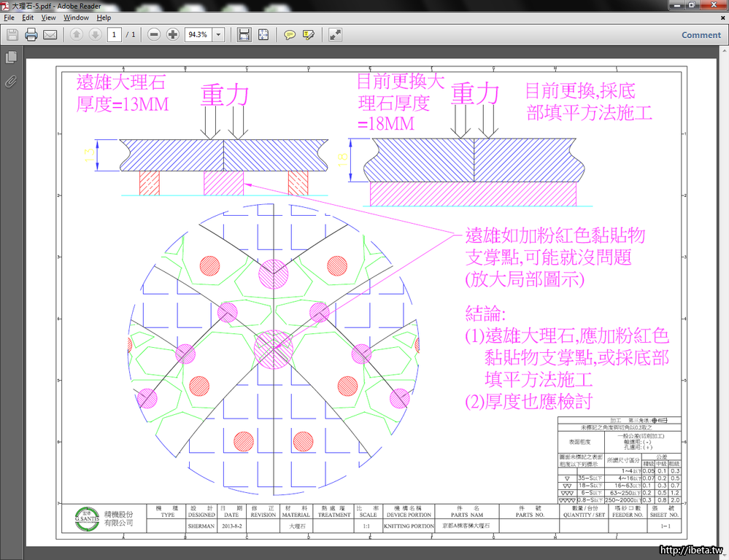Zoom in with the plus button
729x560 pixels.
[x=173, y=34]
